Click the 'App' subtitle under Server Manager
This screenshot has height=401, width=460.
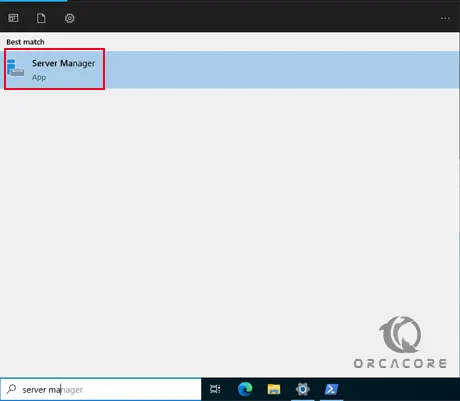pos(39,78)
